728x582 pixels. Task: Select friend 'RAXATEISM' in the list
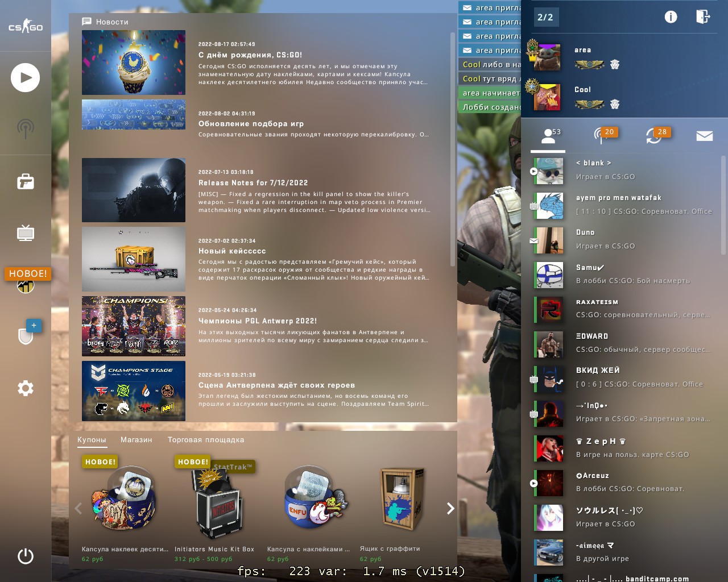(624, 309)
